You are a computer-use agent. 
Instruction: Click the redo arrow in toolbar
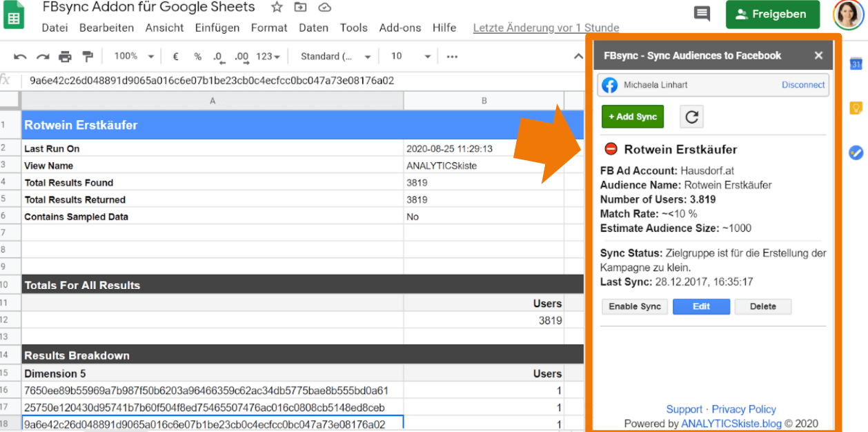[43, 57]
